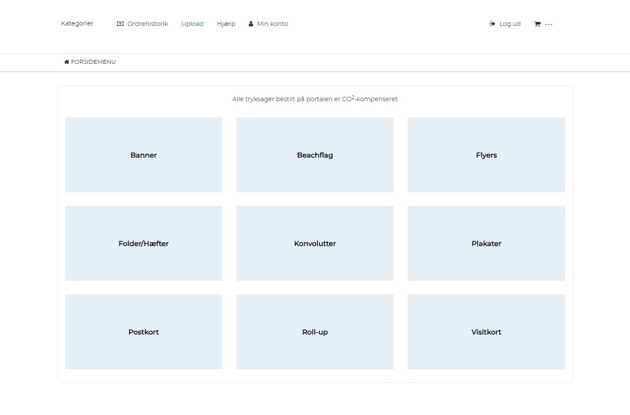630x415 pixels.
Task: Choose the Flyers category tile
Action: click(486, 155)
